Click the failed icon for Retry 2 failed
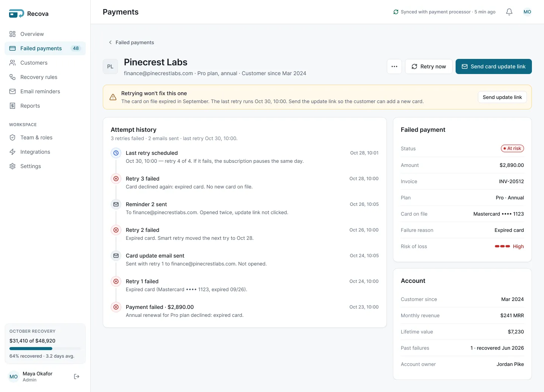544x392 pixels. [116, 230]
